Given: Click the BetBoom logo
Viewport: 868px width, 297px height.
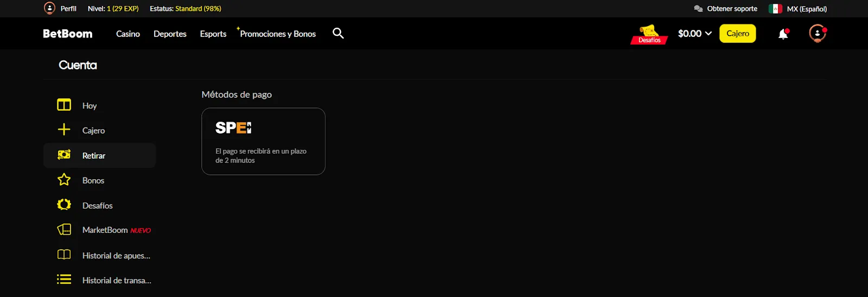Looking at the screenshot, I should point(68,34).
